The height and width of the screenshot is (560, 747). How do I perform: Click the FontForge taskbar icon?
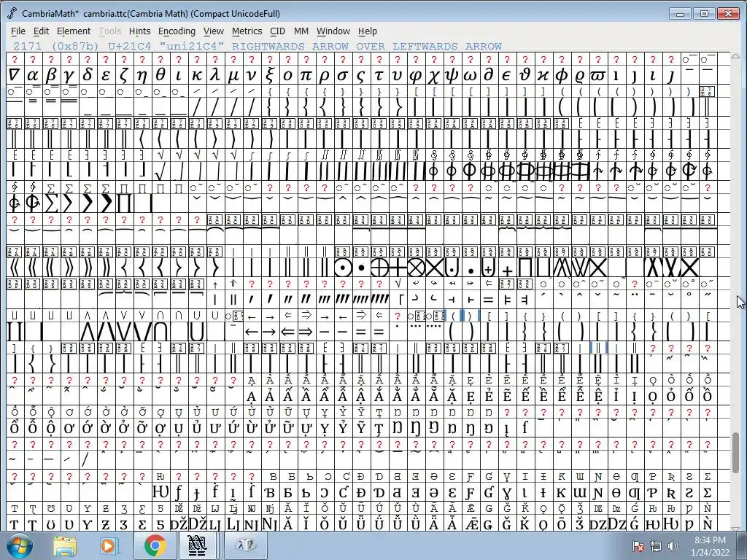point(197,545)
